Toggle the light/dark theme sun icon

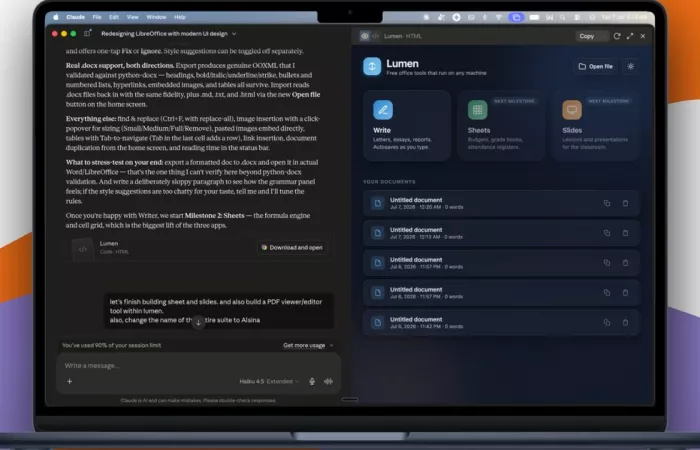(630, 67)
